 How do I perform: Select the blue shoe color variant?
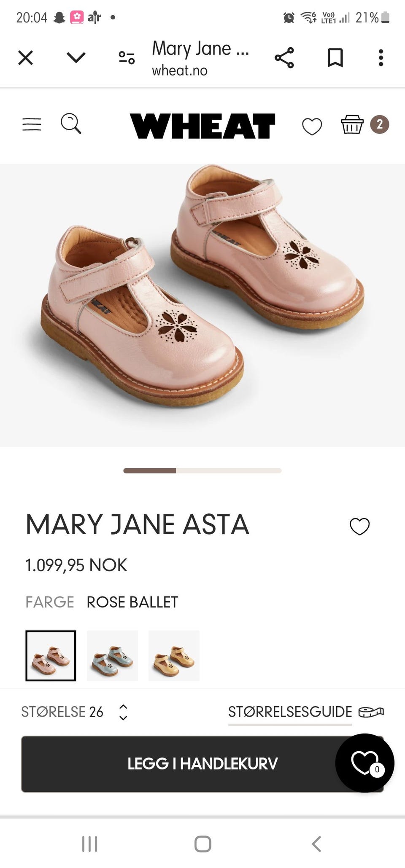(x=112, y=656)
